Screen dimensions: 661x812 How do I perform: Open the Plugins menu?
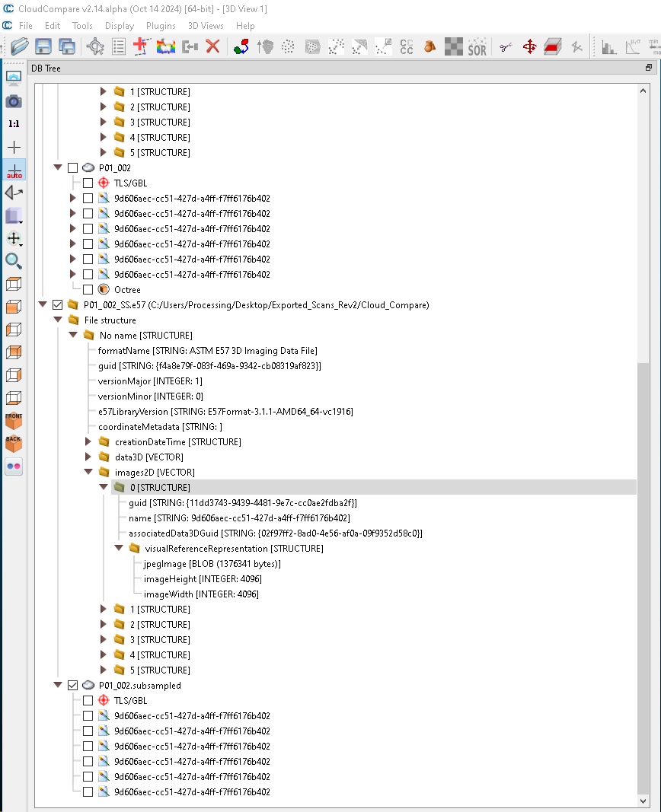click(161, 25)
